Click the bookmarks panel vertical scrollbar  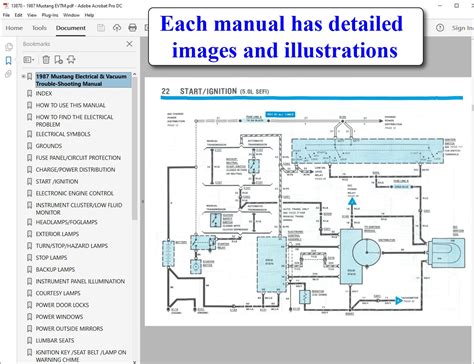(134, 148)
